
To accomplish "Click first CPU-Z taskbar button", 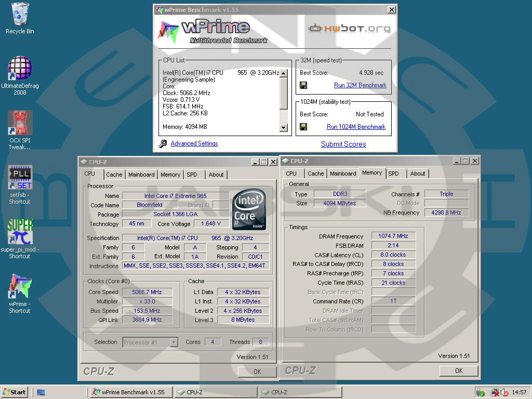I will (216, 392).
